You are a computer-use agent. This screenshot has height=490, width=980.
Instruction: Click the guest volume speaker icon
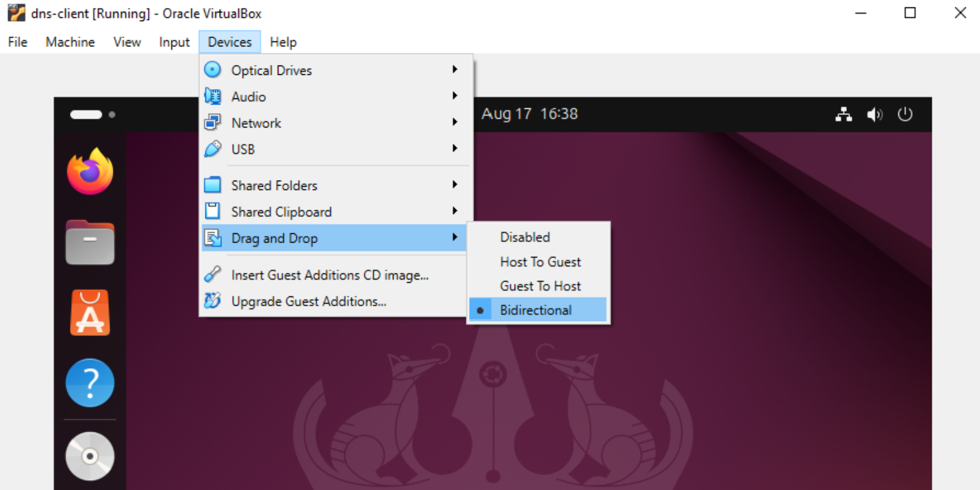point(874,114)
